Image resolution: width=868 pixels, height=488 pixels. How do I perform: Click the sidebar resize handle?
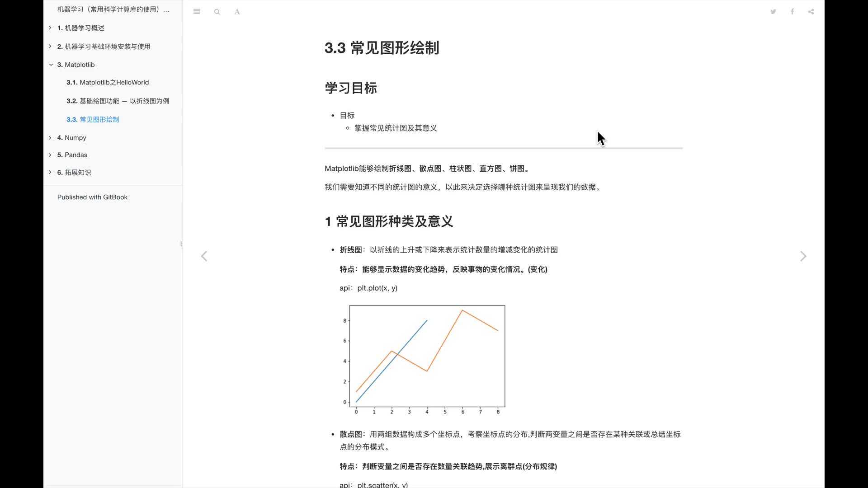[181, 244]
